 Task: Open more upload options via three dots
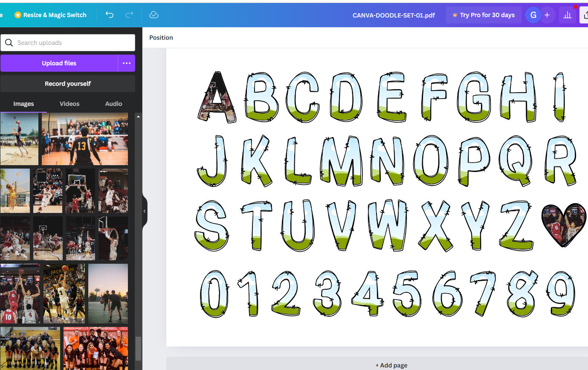(127, 63)
